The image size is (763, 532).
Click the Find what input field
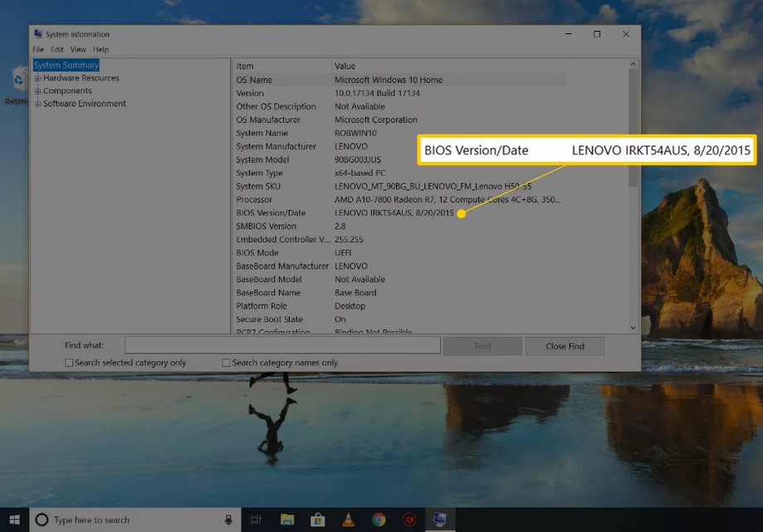pyautogui.click(x=283, y=345)
